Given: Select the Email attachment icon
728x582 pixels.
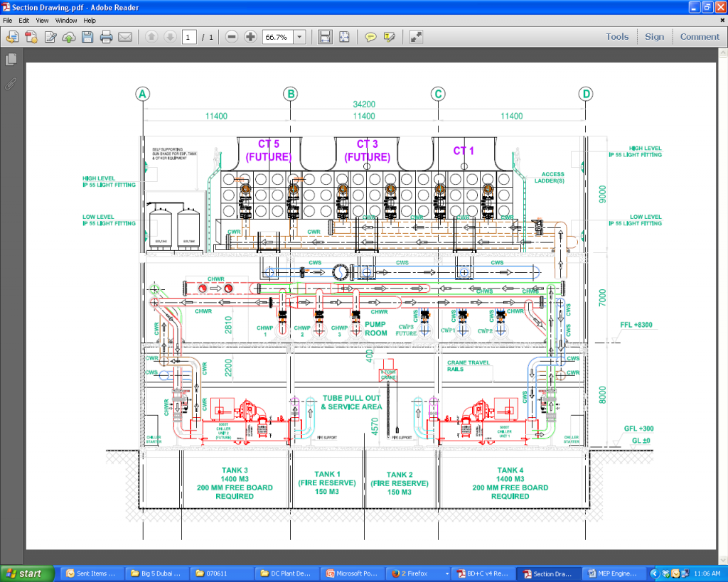Looking at the screenshot, I should [124, 37].
